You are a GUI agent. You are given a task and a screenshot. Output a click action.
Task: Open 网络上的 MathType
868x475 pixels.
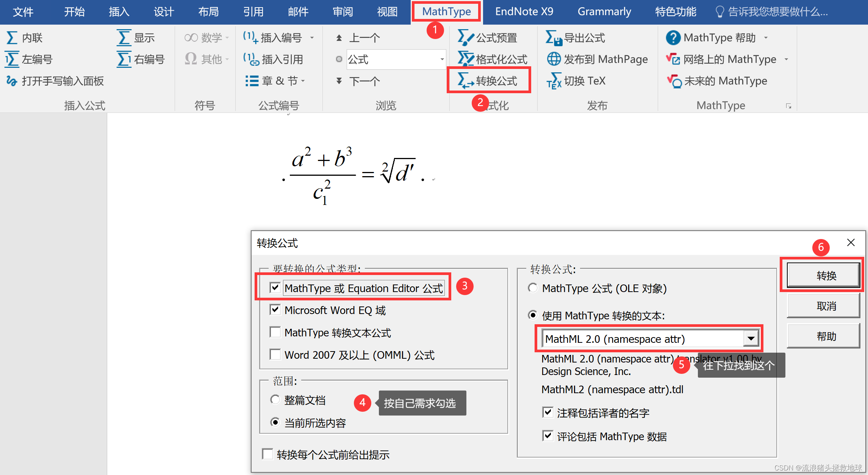click(x=721, y=59)
